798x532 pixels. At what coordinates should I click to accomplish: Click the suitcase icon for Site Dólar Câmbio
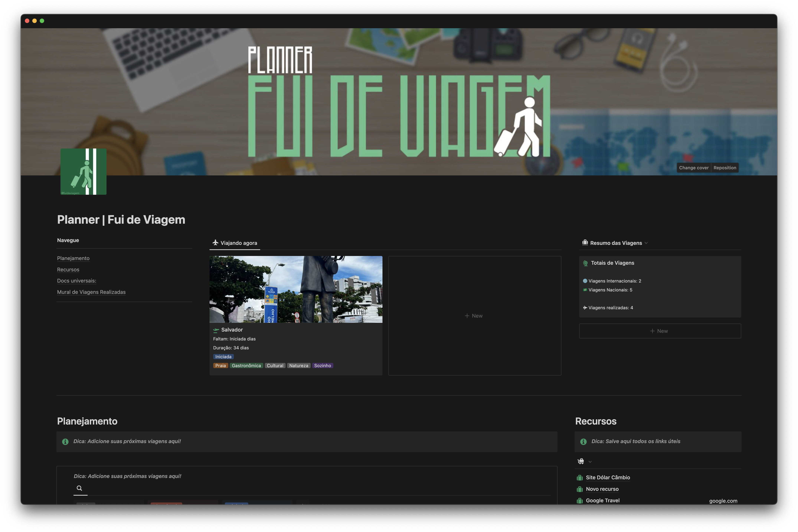pyautogui.click(x=580, y=478)
